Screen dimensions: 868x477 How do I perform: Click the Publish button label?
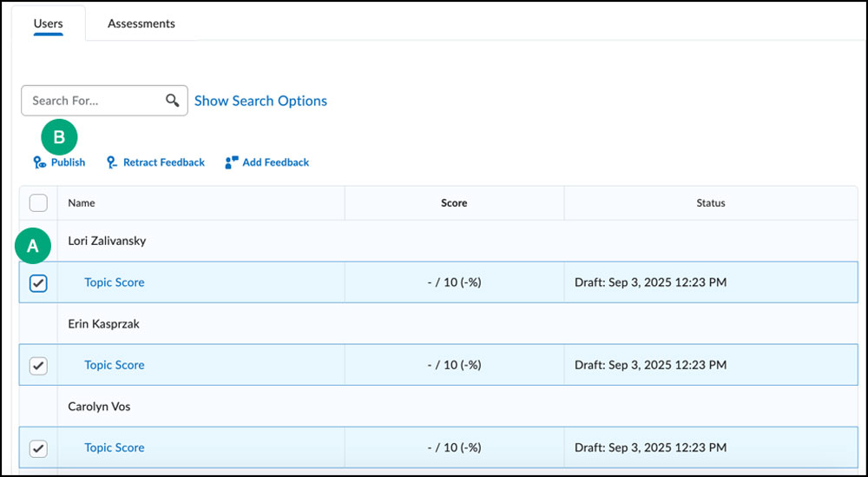click(68, 162)
